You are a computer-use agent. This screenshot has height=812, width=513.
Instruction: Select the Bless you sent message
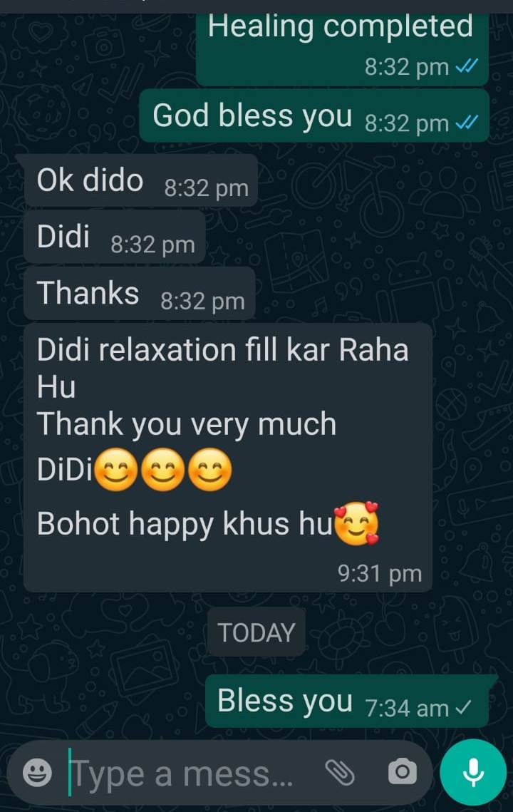(347, 701)
